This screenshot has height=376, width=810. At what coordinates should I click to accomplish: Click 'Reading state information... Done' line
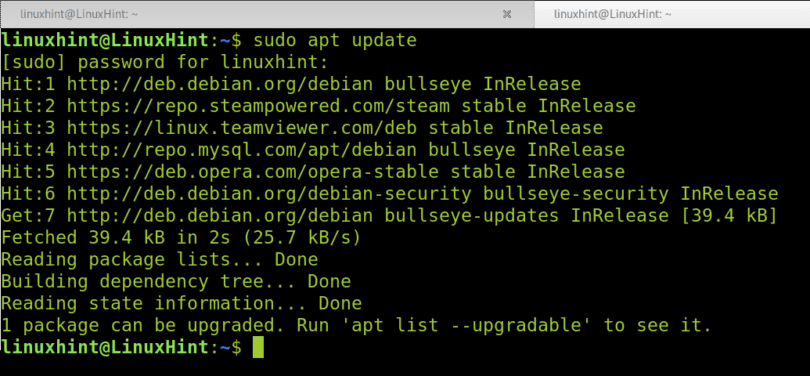coord(181,303)
